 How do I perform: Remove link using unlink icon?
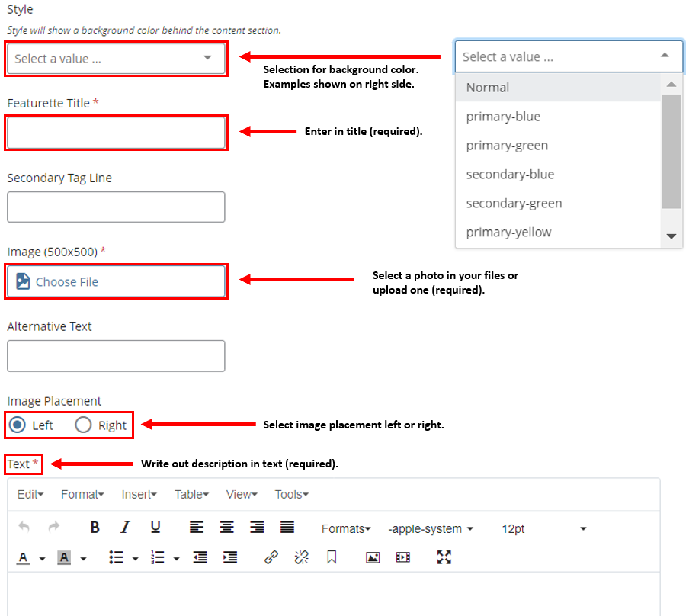[x=302, y=557]
